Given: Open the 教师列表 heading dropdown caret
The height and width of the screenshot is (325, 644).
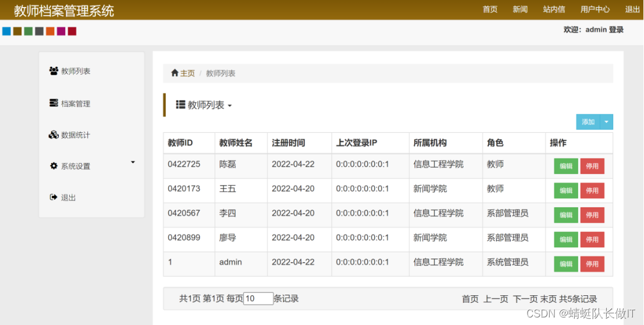Looking at the screenshot, I should click(229, 106).
